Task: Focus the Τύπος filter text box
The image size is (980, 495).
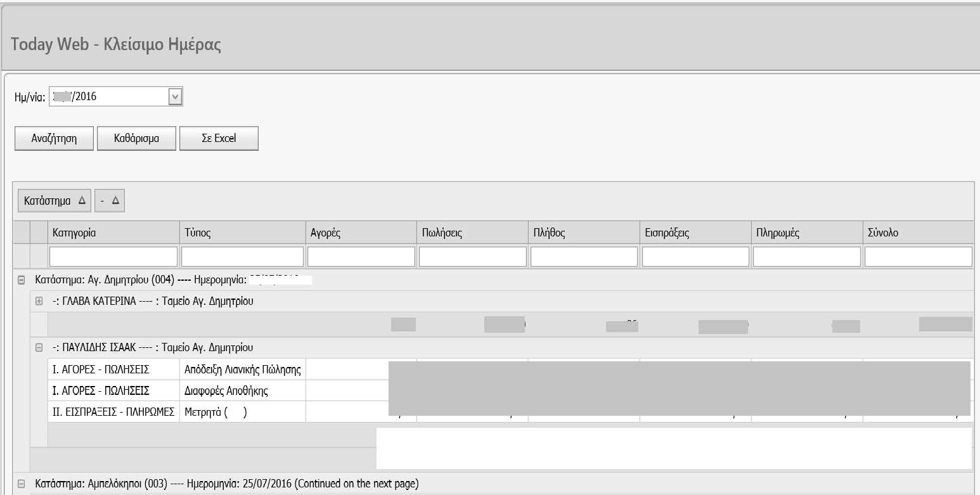Action: (x=242, y=256)
